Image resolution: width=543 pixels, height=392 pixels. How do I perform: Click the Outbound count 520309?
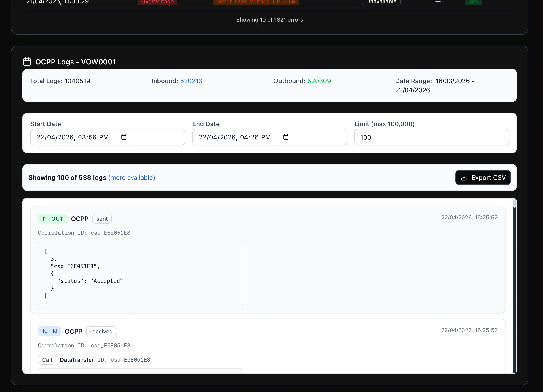319,81
